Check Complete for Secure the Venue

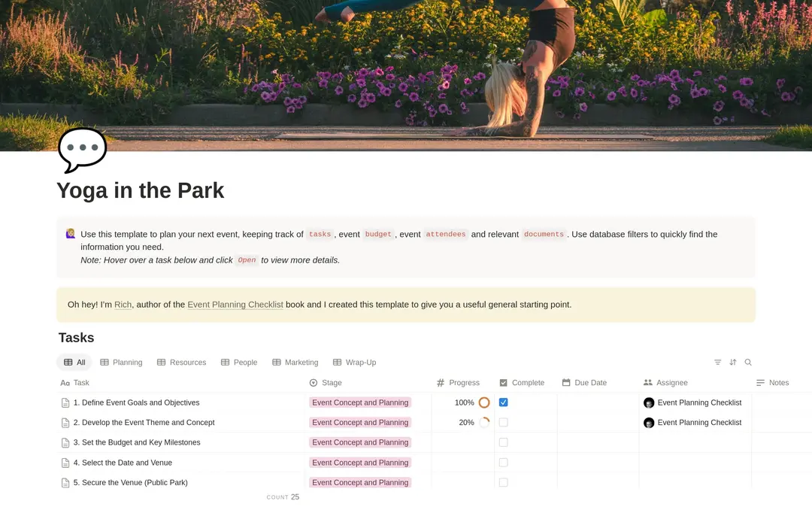[x=503, y=482]
